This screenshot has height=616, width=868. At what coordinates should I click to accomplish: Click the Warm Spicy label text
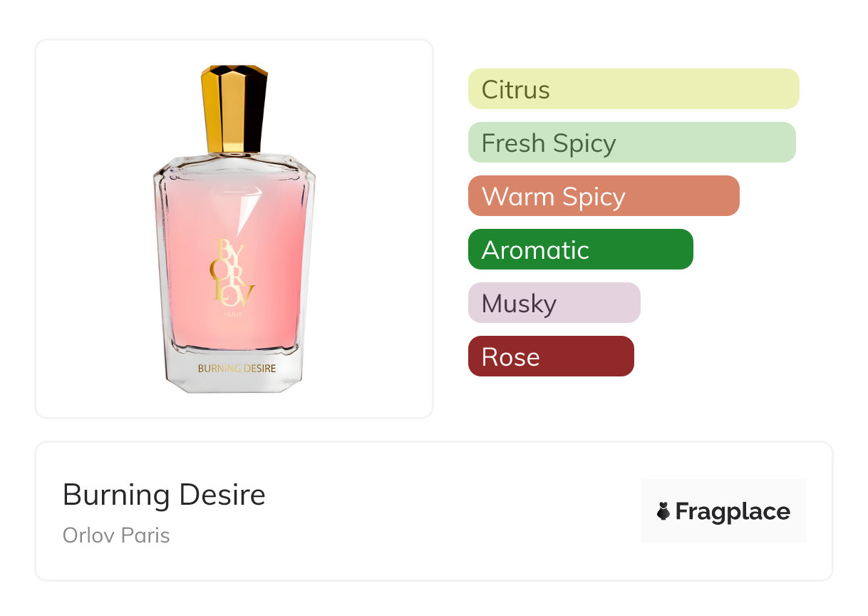(554, 196)
